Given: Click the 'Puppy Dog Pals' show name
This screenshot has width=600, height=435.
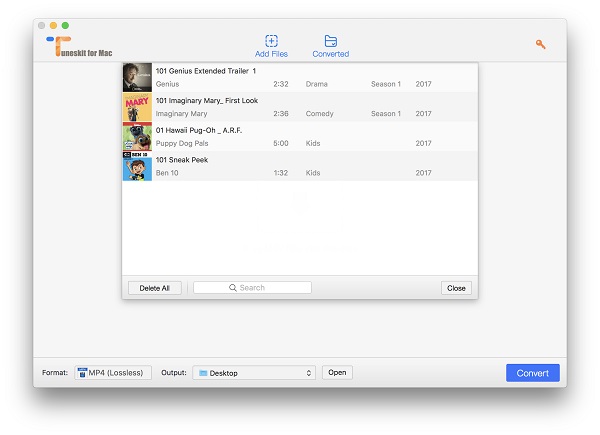Looking at the screenshot, I should pos(182,143).
